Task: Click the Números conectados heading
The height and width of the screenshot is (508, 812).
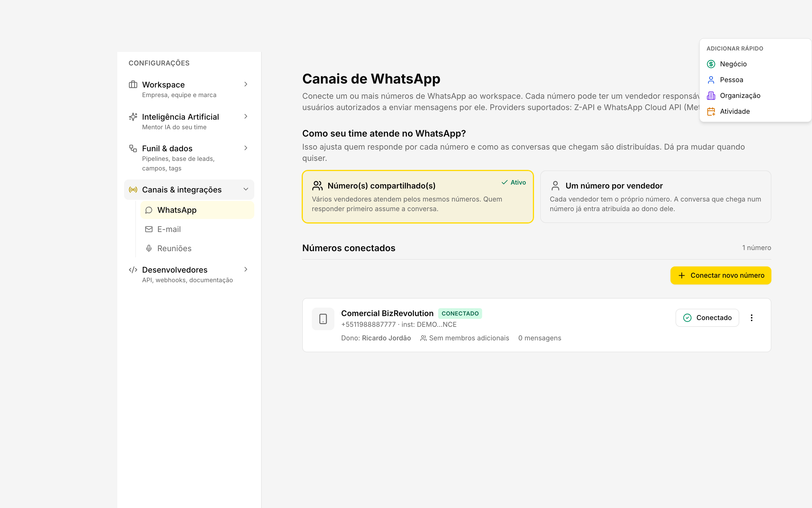Action: coord(348,248)
